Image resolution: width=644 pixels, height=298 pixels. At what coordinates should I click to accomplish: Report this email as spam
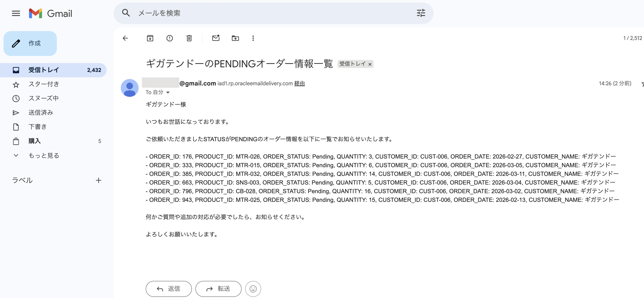click(169, 38)
